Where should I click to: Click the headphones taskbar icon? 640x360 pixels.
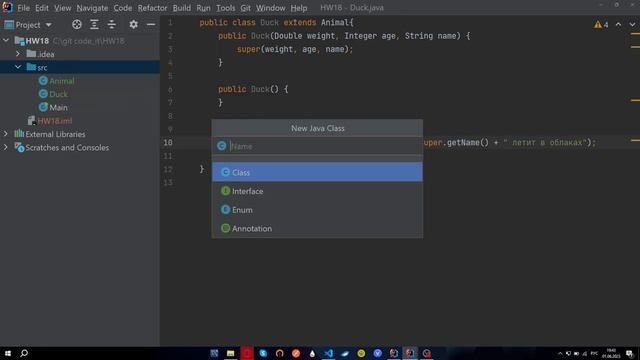pyautogui.click(x=280, y=353)
